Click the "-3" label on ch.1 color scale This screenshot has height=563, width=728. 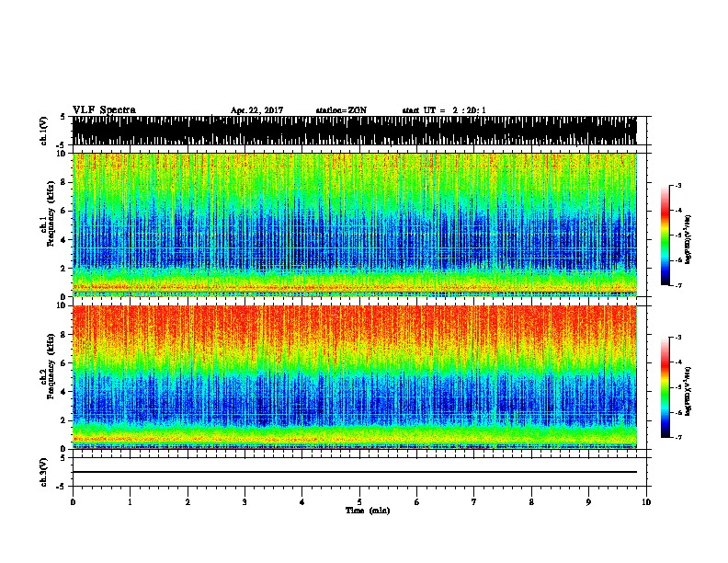tap(677, 185)
